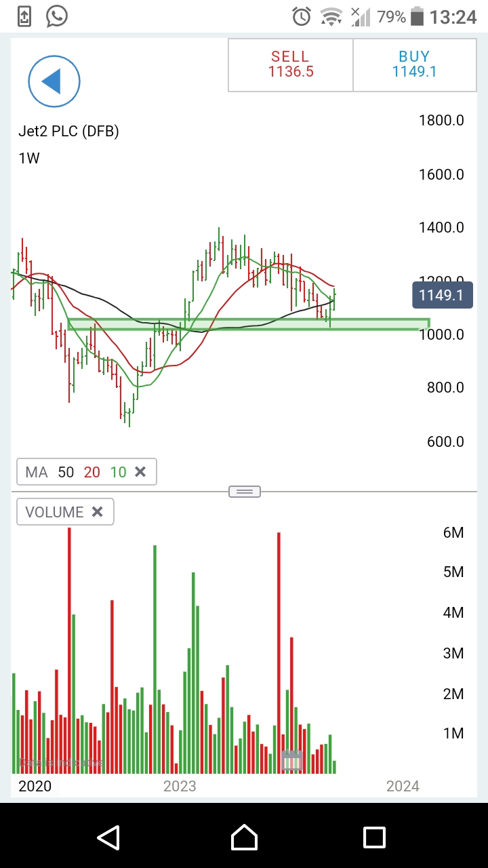Tap the alarm clock status icon
This screenshot has width=488, height=868.
(302, 16)
